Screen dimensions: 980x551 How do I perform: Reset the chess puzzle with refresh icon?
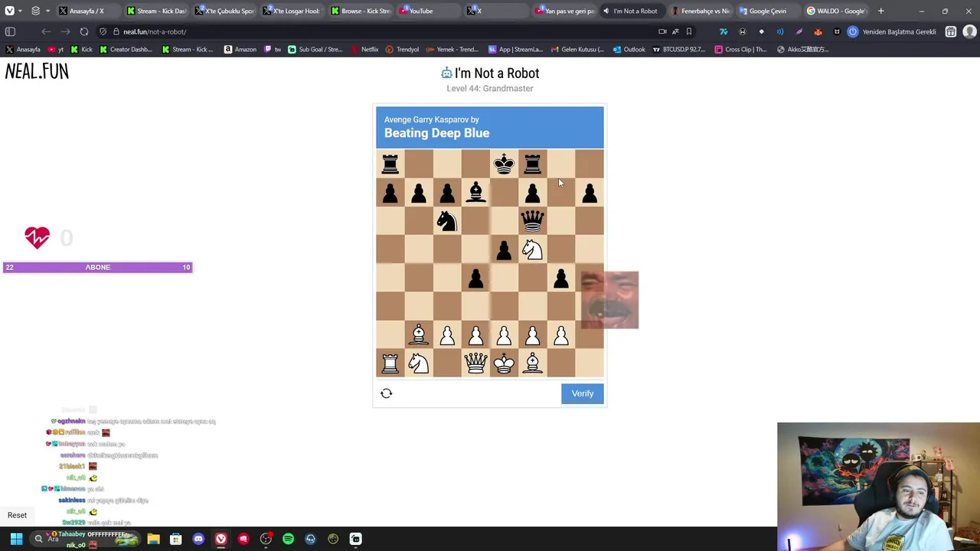click(x=386, y=393)
